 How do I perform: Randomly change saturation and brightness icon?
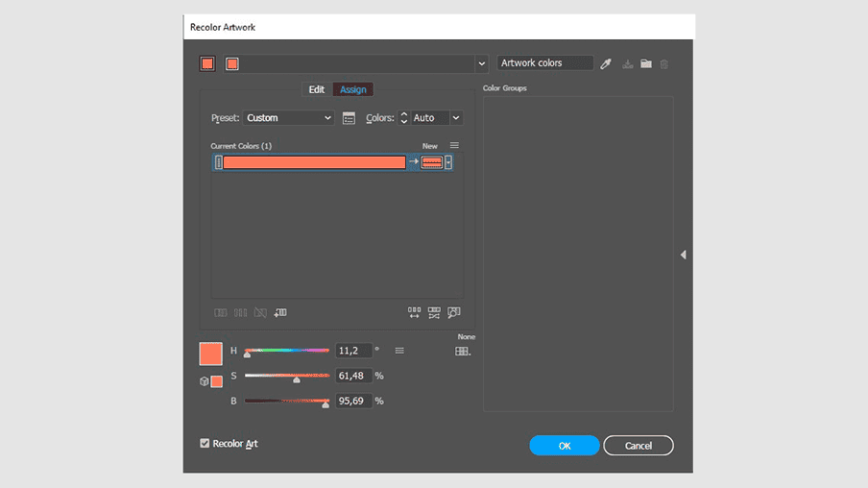(x=434, y=312)
